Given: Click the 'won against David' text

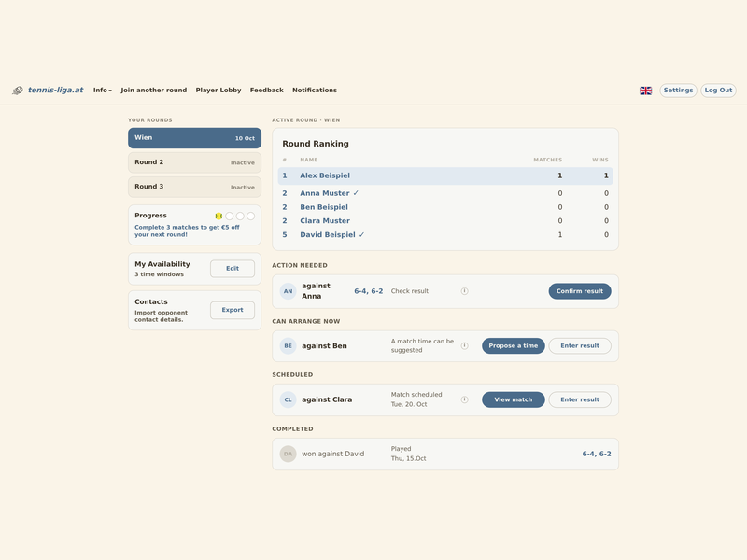Looking at the screenshot, I should (333, 455).
